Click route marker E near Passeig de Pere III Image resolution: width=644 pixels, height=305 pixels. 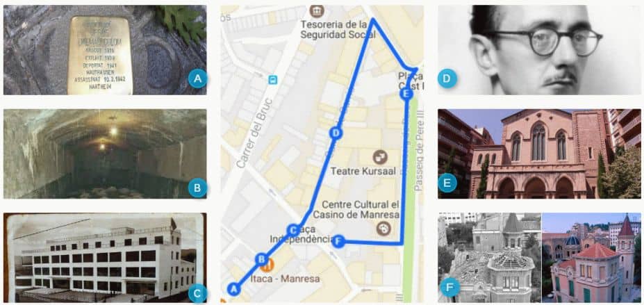(x=406, y=94)
